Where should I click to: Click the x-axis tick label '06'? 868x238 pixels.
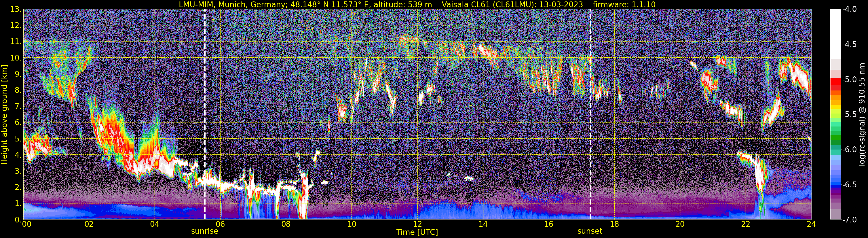click(220, 224)
